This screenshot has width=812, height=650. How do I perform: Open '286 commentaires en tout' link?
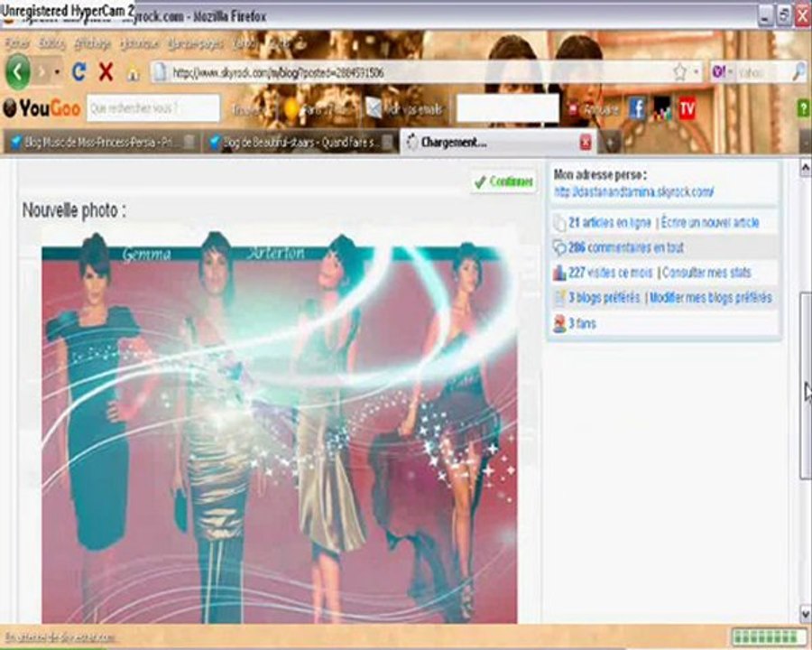[x=626, y=247]
